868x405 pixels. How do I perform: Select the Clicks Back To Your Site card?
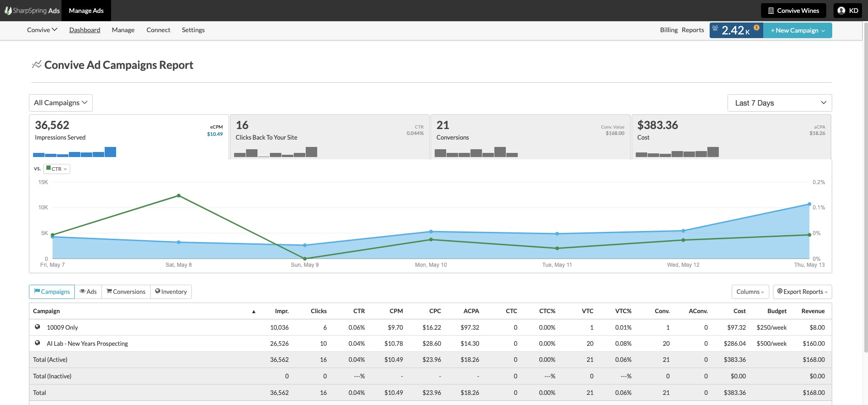330,137
